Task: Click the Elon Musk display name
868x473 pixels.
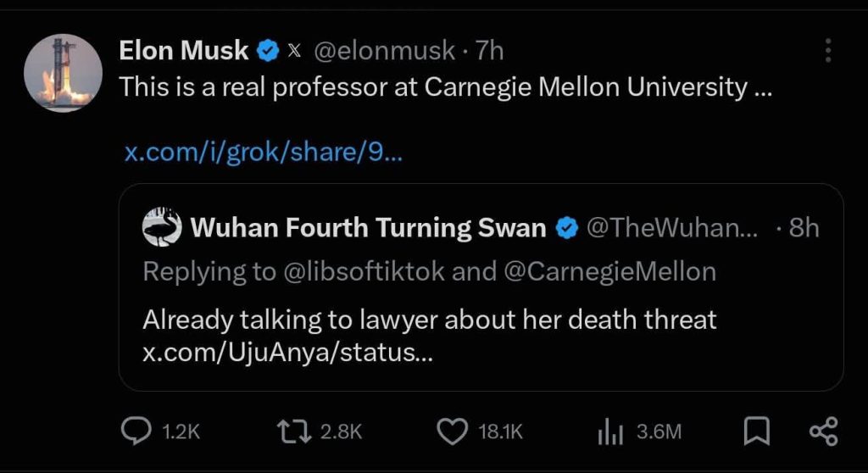Action: (184, 50)
